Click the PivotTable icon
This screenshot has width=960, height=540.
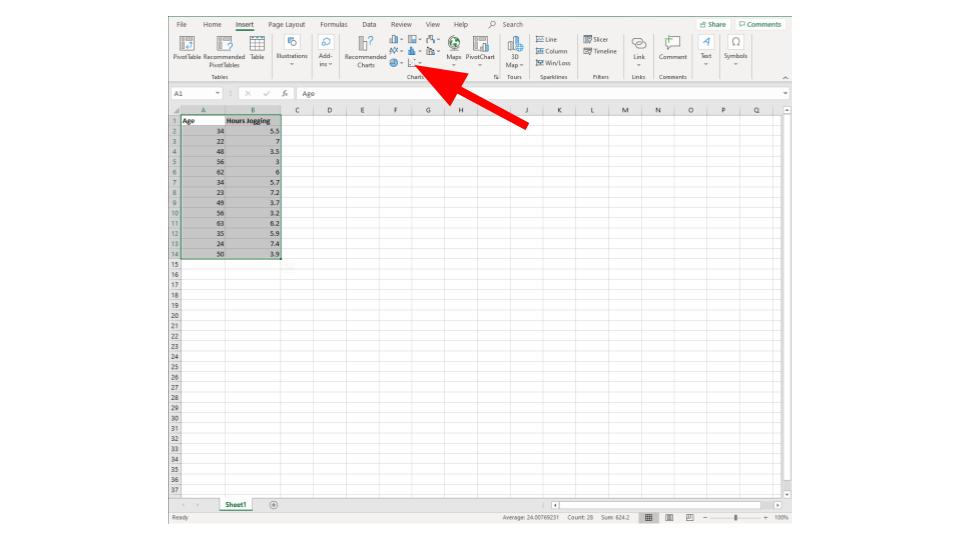click(x=187, y=48)
